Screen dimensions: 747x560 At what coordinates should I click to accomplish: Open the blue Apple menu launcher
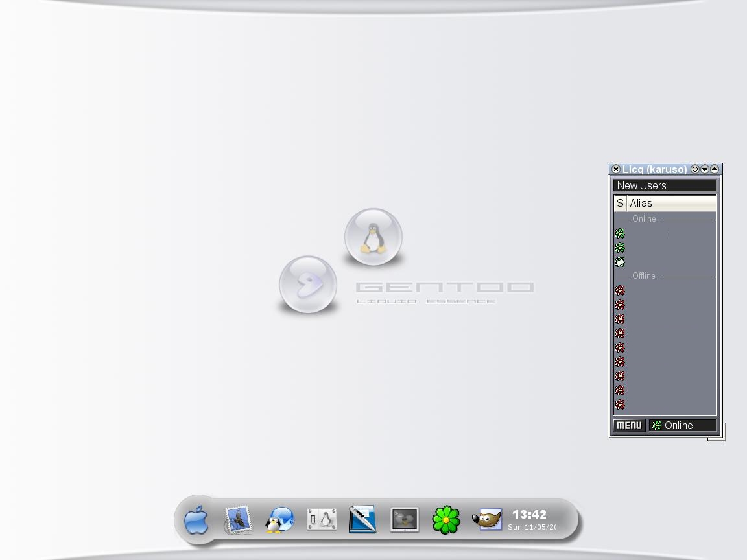tap(196, 520)
